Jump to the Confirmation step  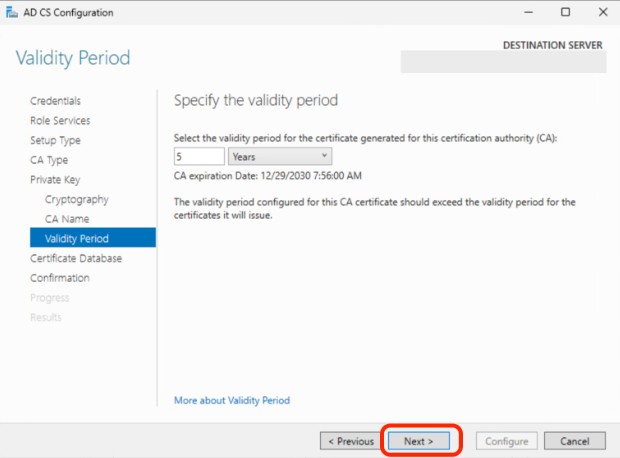[x=60, y=278]
